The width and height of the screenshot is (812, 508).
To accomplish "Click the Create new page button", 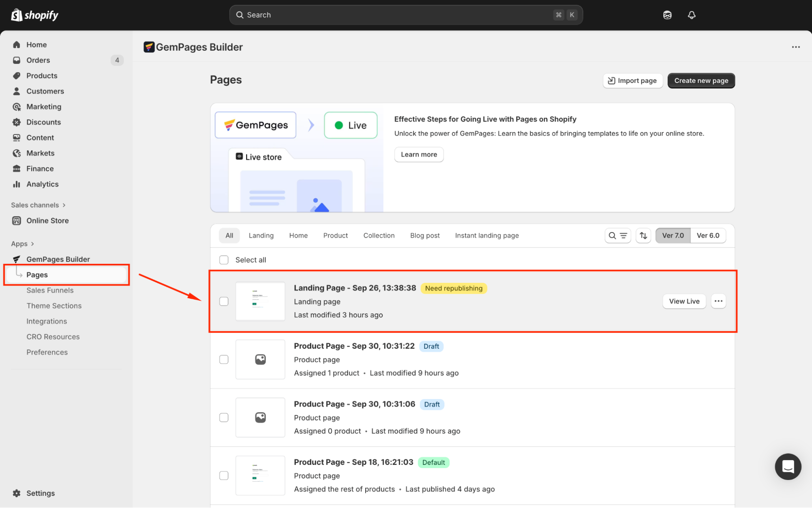I will (x=701, y=80).
